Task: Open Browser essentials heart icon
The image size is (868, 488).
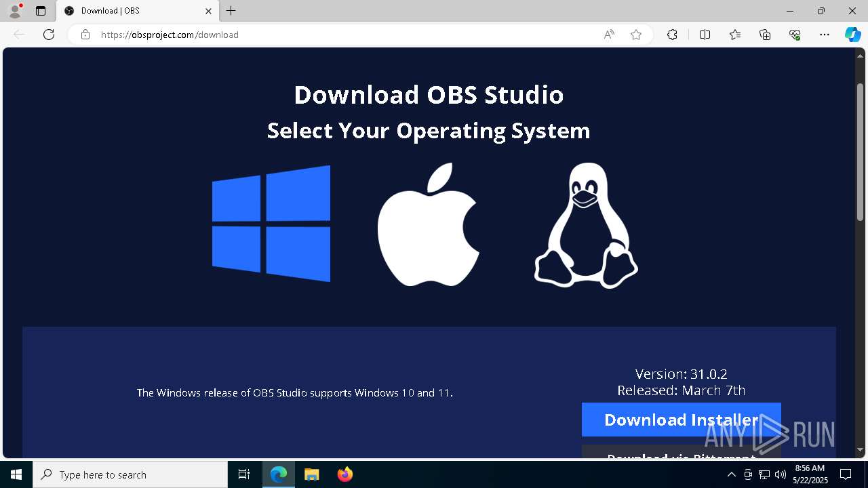Action: pyautogui.click(x=795, y=35)
